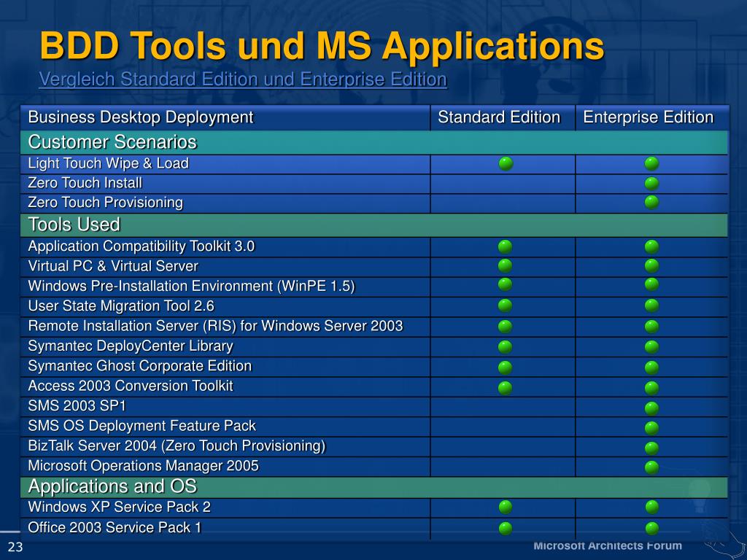The width and height of the screenshot is (747, 560).
Task: Click Standard Edition dot for Virtual PC & Virtual Server
Action: click(x=506, y=265)
